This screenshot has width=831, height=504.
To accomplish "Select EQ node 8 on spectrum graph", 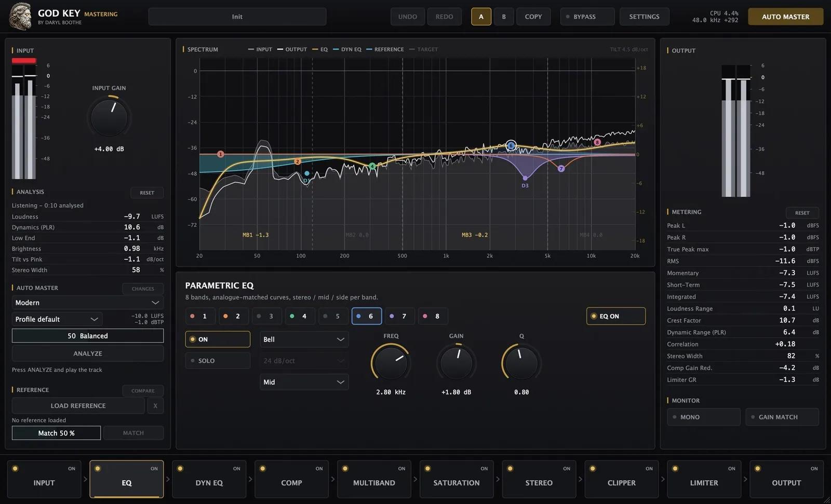I will [x=597, y=142].
